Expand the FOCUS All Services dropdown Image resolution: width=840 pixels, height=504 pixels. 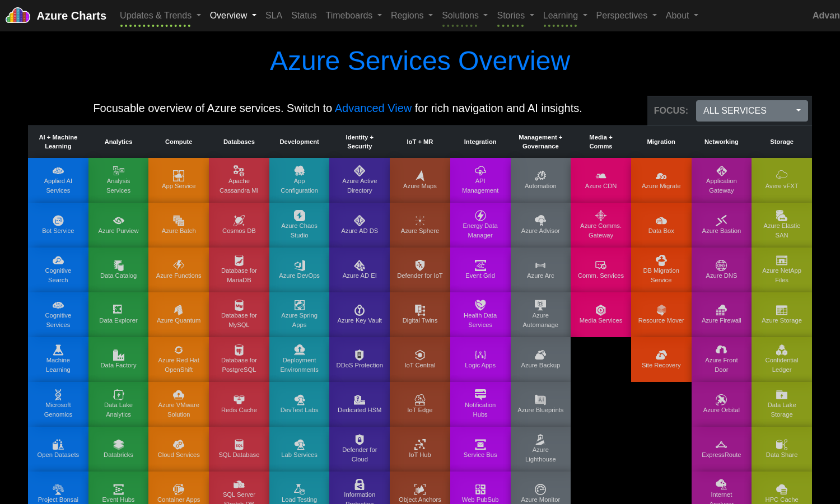[752, 111]
